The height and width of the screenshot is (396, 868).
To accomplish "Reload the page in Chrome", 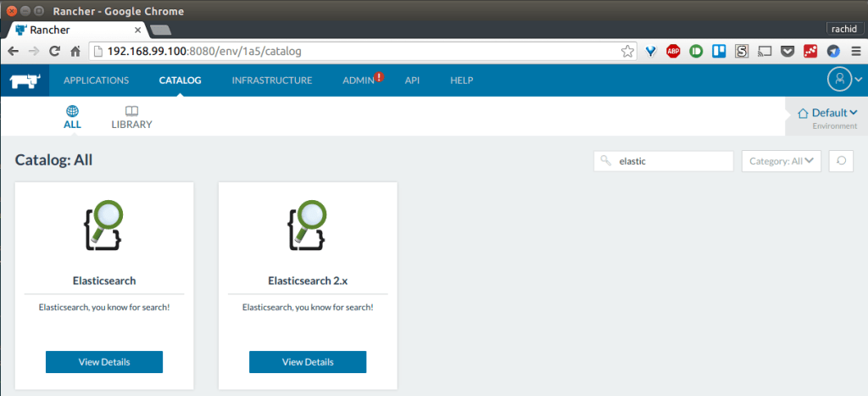I will coord(55,52).
